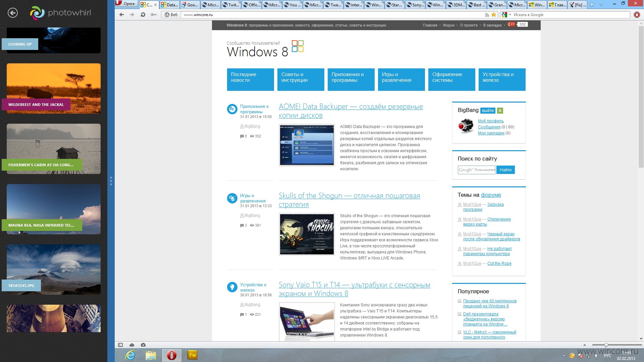Image resolution: width=644 pixels, height=362 pixels.
Task: Switch to the Data... tab
Action: pos(170,5)
